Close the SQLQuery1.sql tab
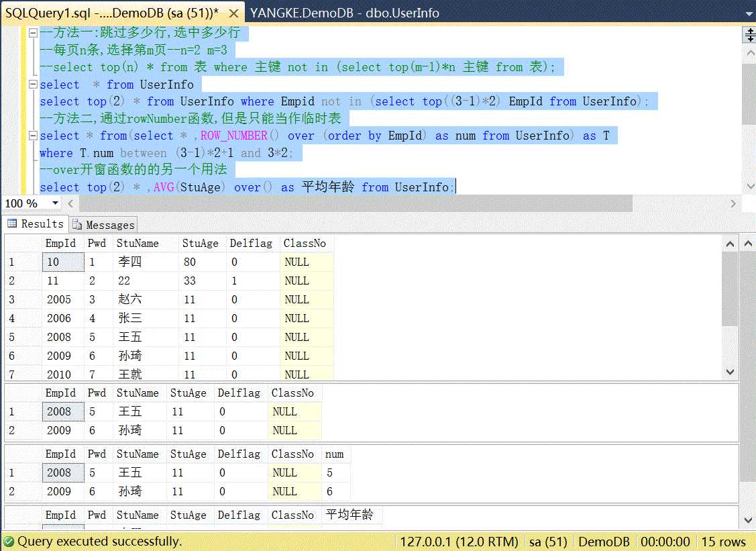The image size is (756, 551). tap(233, 13)
